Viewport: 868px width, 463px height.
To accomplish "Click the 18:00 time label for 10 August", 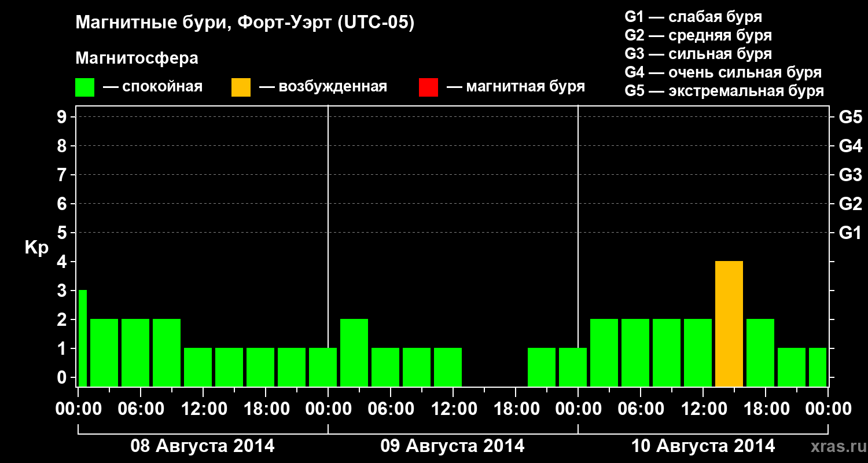I will (x=766, y=409).
